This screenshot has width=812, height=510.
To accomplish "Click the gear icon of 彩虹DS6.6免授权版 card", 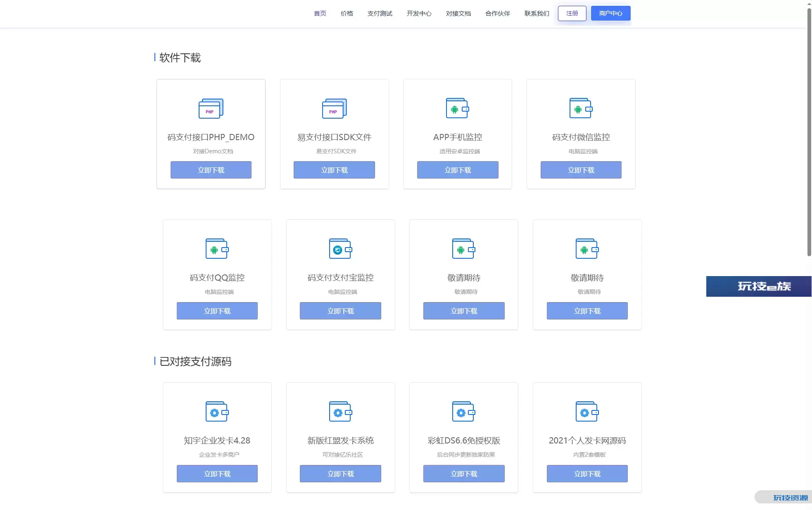I will point(463,412).
